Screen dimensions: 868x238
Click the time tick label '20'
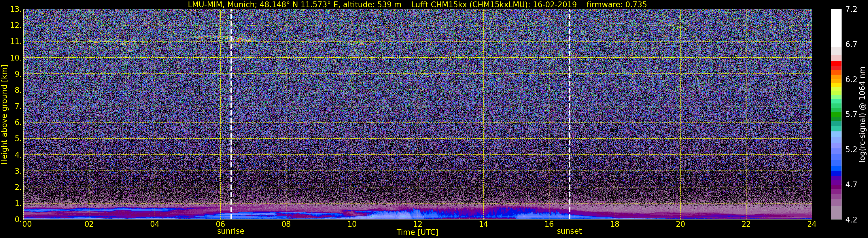pos(680,224)
